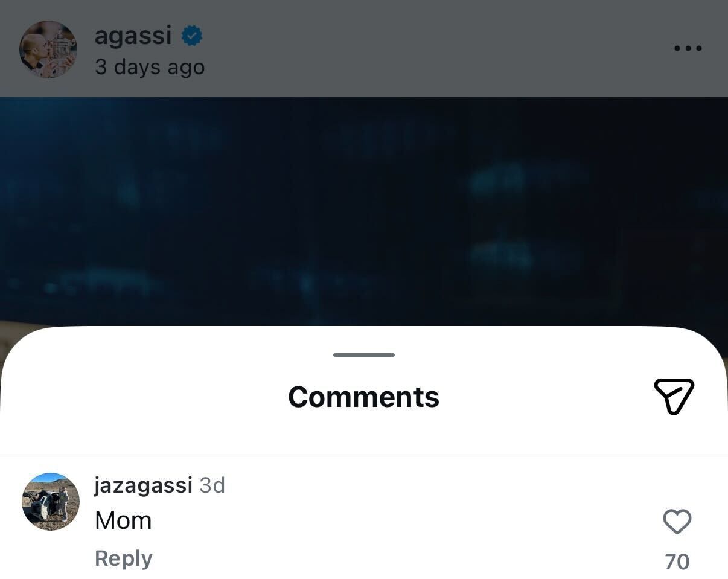Viewport: 728px width, 579px height.
Task: Open agassi's profile picture
Action: 48,48
